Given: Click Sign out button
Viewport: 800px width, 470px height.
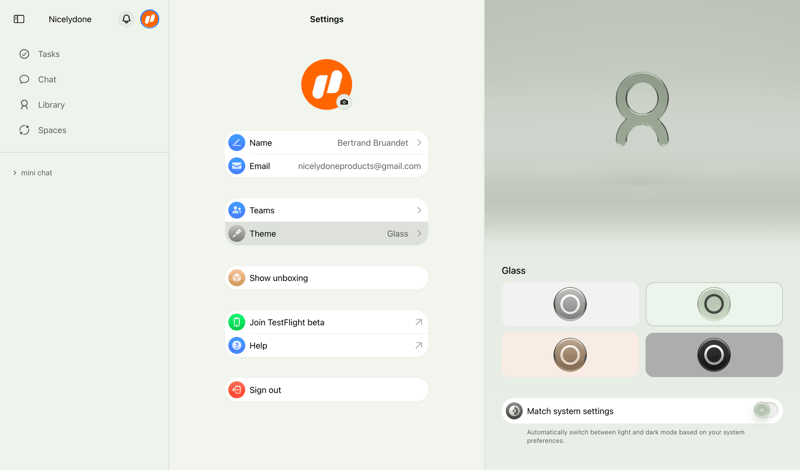Looking at the screenshot, I should tap(327, 390).
